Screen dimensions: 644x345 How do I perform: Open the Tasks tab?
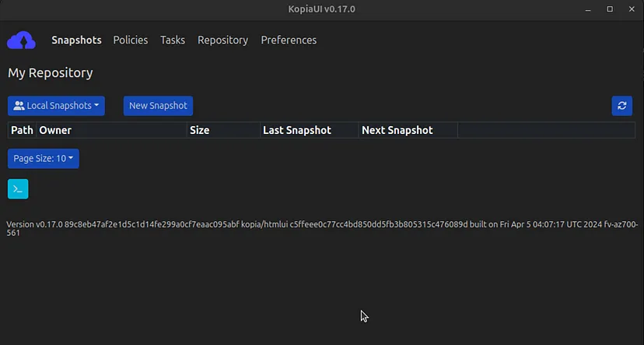click(173, 40)
